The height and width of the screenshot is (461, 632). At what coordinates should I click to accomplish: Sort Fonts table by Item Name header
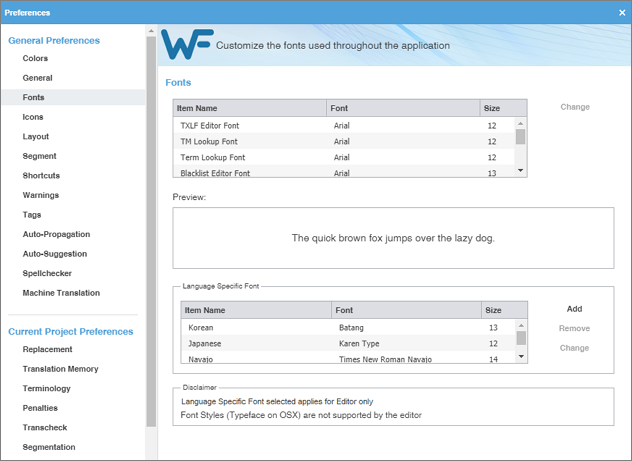tap(249, 108)
